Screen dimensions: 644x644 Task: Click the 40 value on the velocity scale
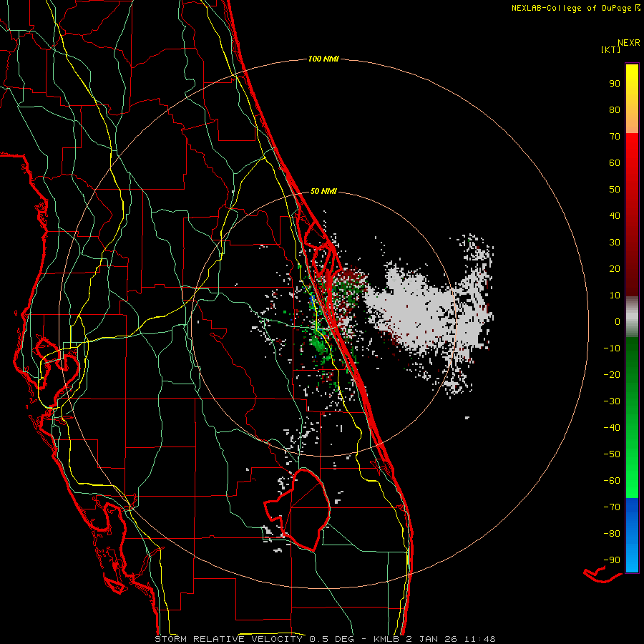(615, 216)
